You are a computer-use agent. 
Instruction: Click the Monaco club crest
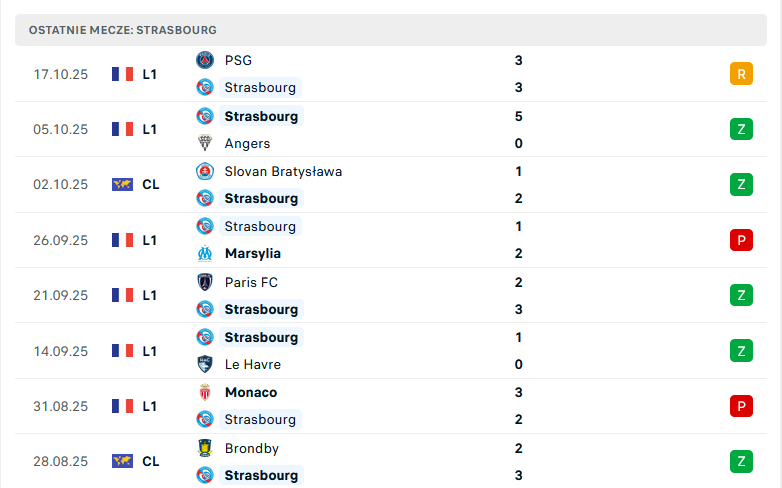click(x=205, y=393)
